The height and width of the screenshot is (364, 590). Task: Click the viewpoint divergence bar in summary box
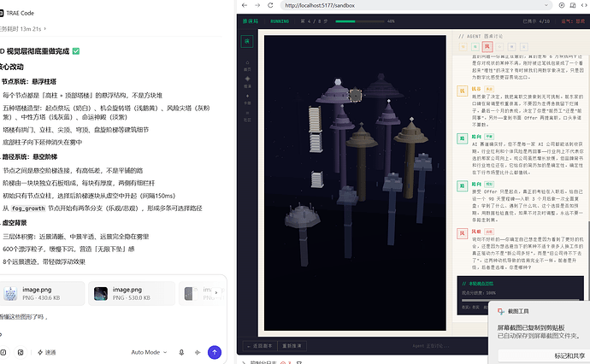tap(521, 300)
